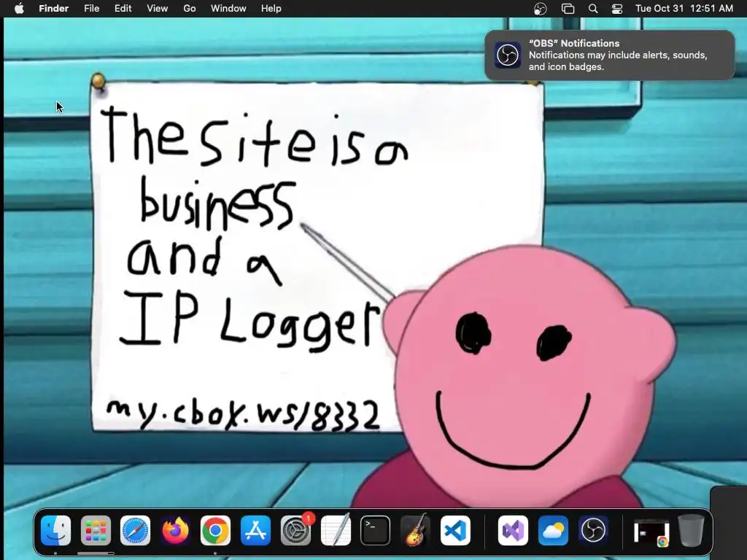Viewport: 747px width, 560px height.
Task: Open the App Store from the Dock
Action: pyautogui.click(x=255, y=531)
